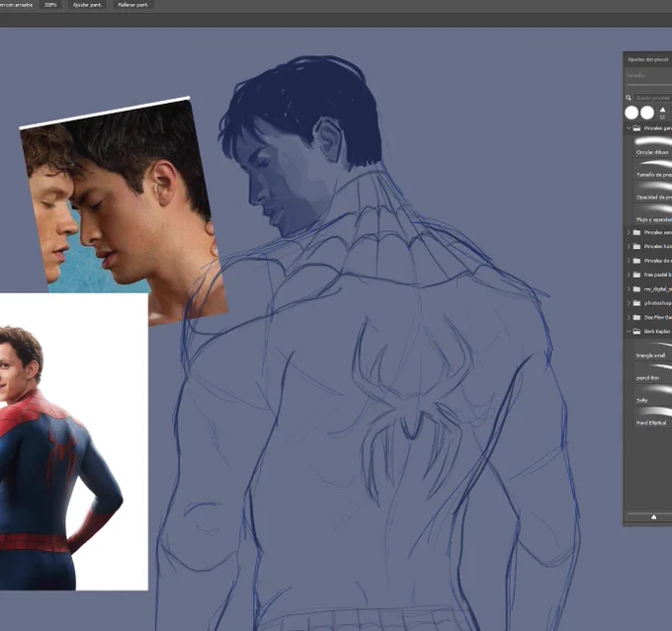
Task: Collapse the Berk Kaplan brush folder
Action: click(629, 331)
